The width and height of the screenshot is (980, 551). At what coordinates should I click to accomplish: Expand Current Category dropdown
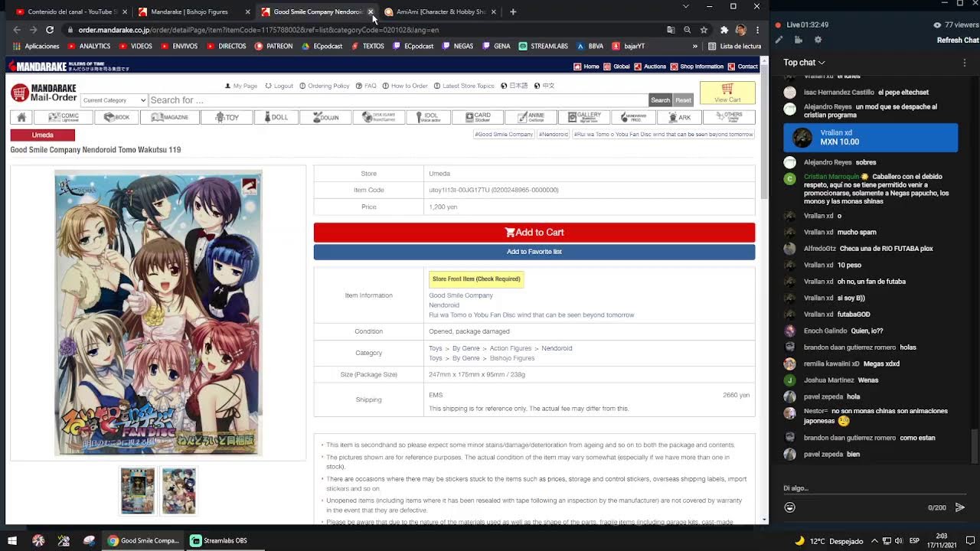tap(113, 100)
